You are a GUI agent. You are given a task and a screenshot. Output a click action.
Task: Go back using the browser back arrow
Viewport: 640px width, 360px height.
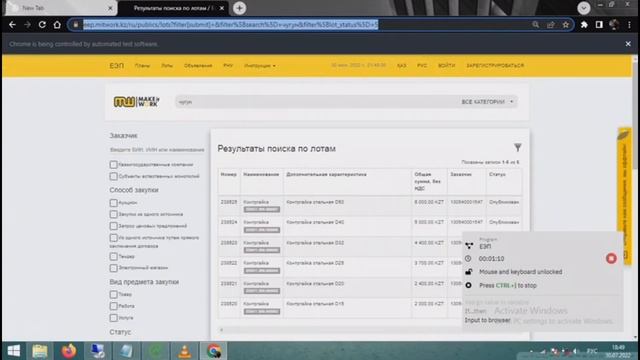point(12,25)
